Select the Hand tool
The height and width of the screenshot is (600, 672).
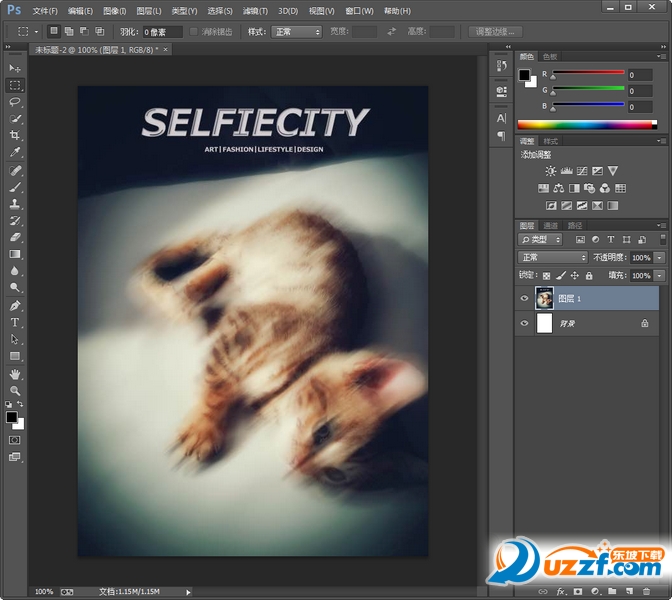15,374
